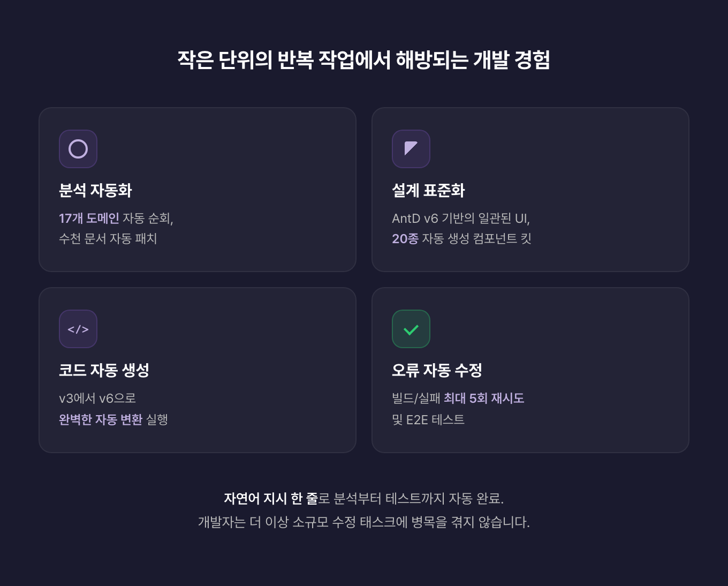Click the v3에서 v6으로 description line
This screenshot has width=728, height=586.
[97, 399]
